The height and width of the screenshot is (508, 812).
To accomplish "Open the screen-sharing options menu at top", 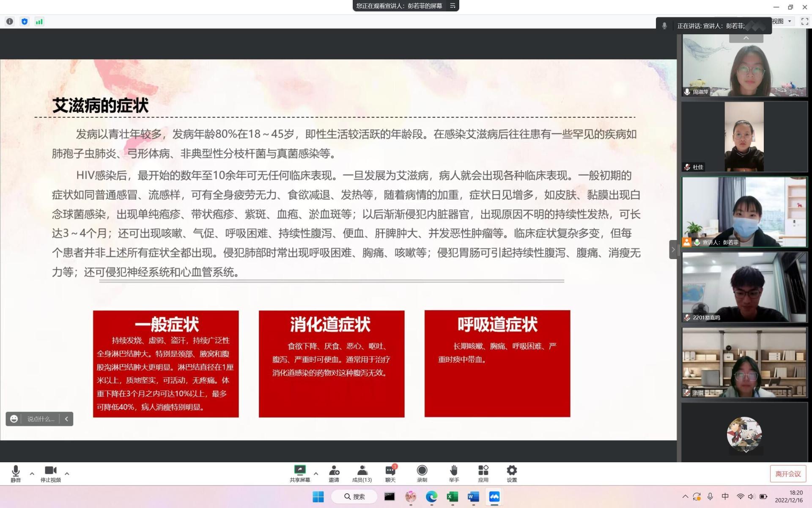I will (453, 6).
